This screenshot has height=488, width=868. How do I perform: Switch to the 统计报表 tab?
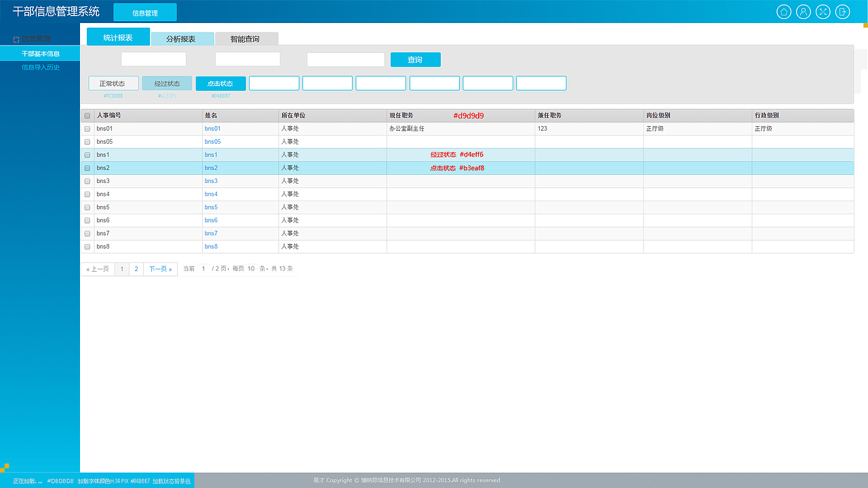click(118, 37)
